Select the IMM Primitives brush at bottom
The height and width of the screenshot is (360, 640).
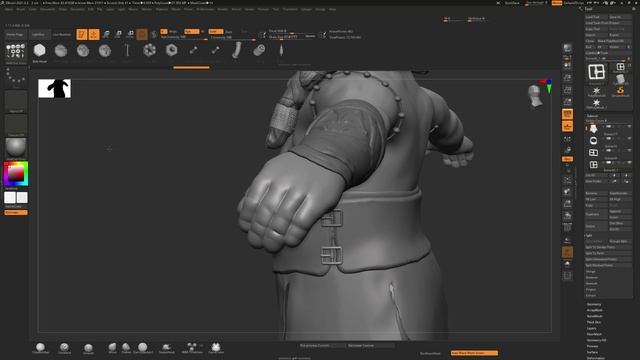pos(192,348)
